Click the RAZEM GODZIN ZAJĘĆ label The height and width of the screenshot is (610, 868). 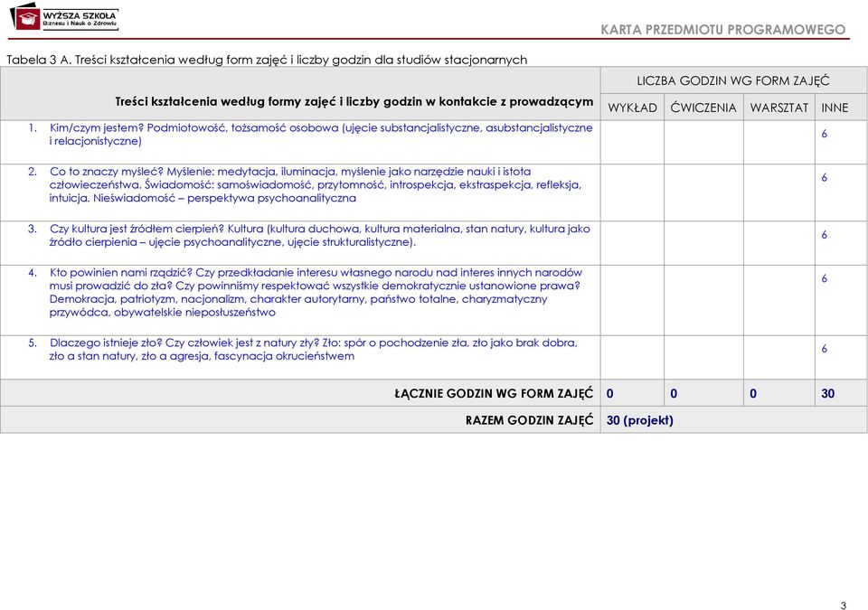pos(529,420)
